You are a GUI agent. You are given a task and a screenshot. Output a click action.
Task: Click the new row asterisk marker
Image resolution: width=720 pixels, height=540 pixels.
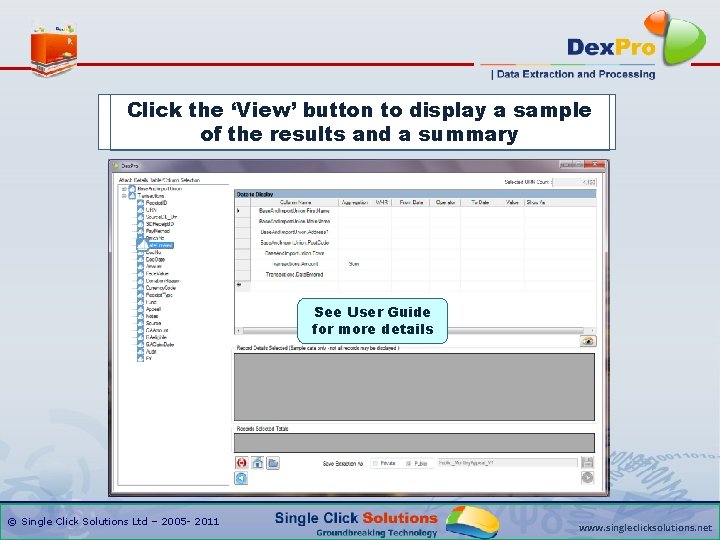click(239, 285)
